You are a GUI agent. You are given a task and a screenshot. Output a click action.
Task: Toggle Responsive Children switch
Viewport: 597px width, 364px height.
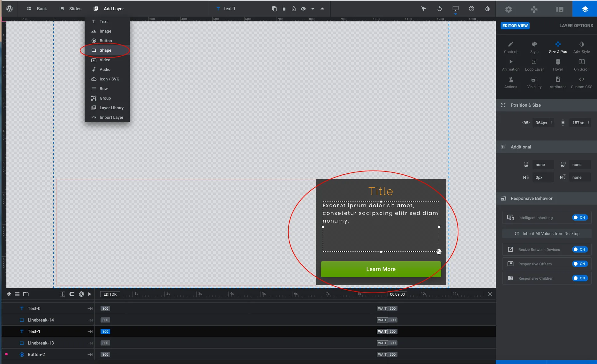point(580,278)
